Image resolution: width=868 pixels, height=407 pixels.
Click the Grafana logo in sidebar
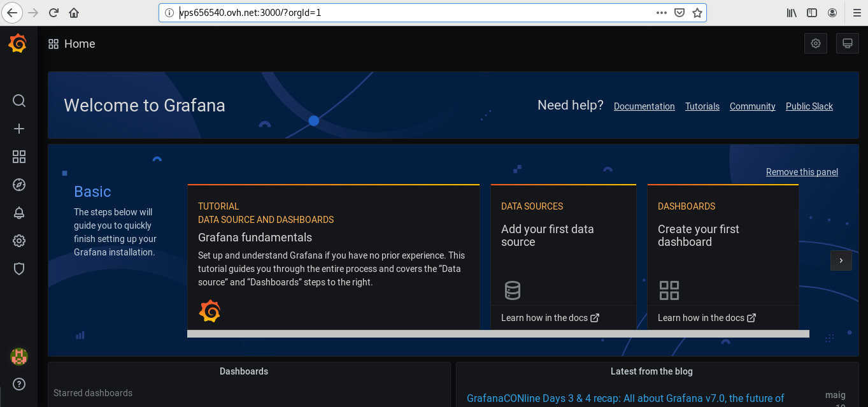[18, 43]
